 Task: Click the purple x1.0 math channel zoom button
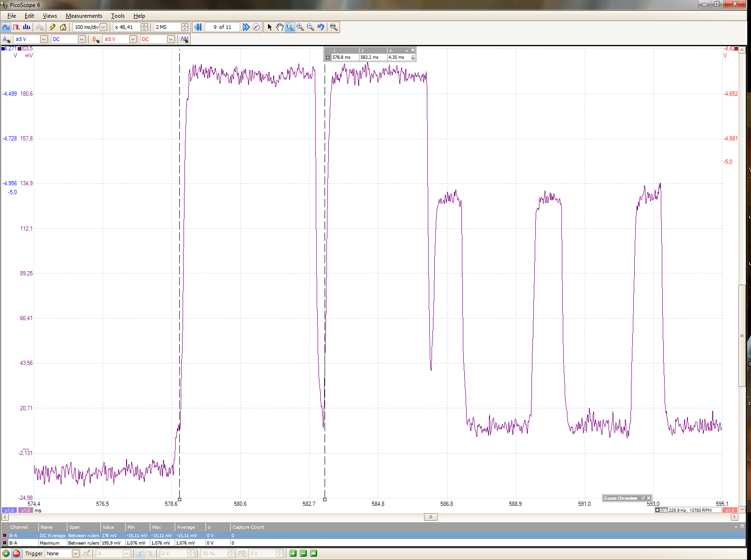(25, 510)
